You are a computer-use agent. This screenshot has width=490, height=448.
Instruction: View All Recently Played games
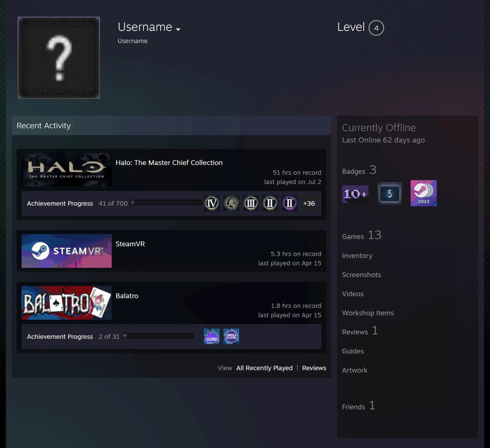tap(264, 368)
